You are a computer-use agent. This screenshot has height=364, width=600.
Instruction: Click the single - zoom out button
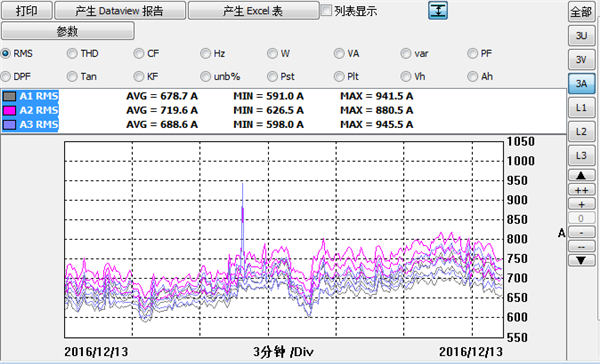(x=581, y=232)
